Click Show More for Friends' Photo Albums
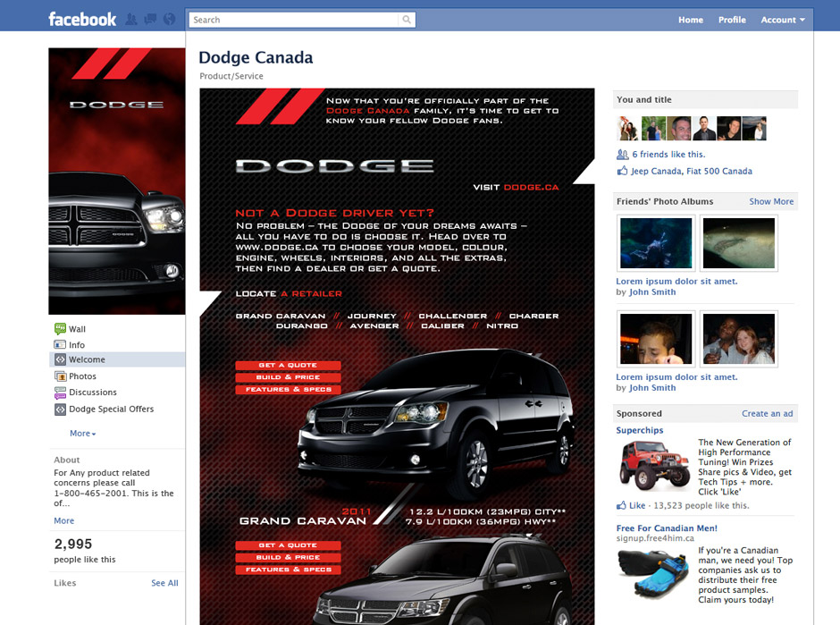The image size is (840, 625). tap(771, 201)
